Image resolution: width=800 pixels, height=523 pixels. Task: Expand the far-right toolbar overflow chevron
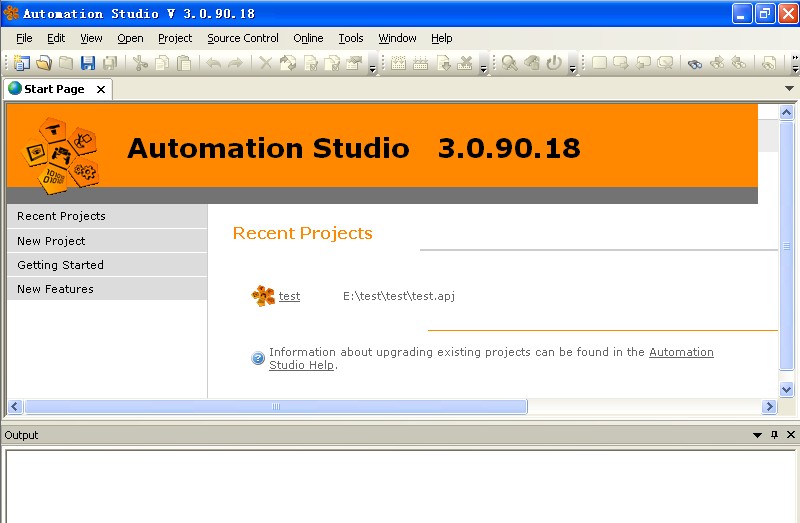tap(795, 63)
